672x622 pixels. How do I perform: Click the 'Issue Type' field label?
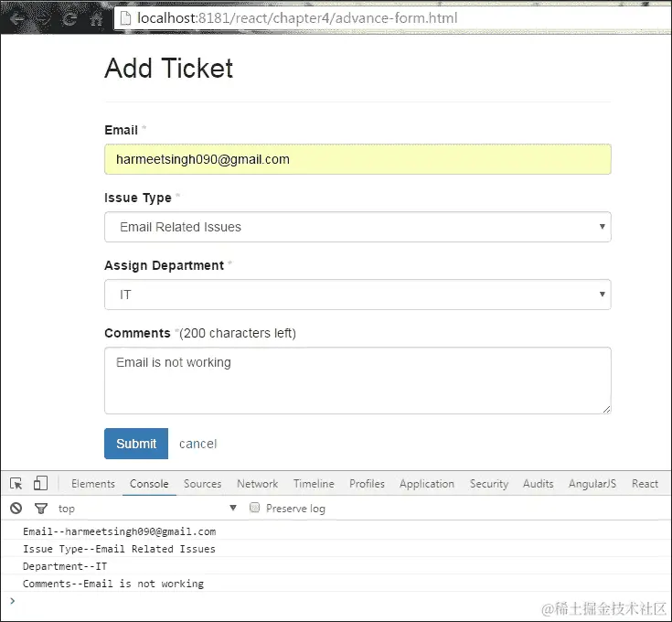coord(138,198)
